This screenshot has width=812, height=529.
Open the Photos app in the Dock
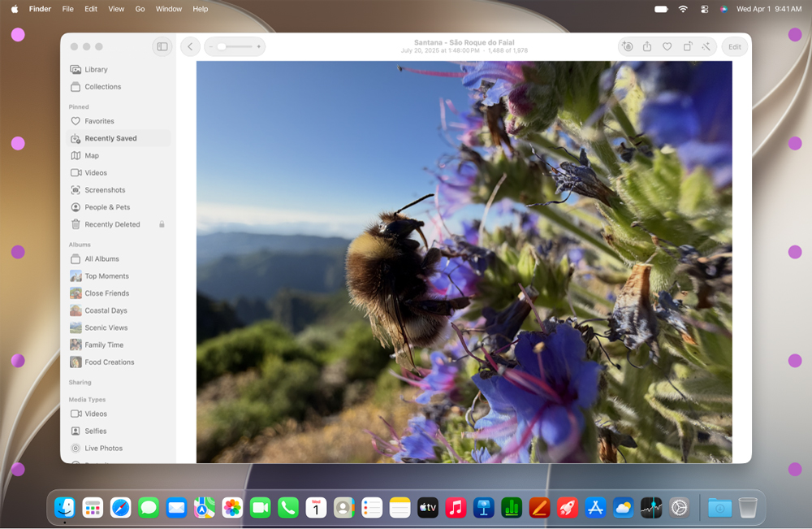point(232,508)
